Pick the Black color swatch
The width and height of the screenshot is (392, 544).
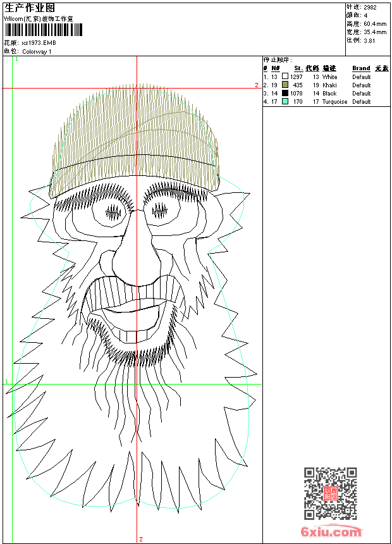285,93
